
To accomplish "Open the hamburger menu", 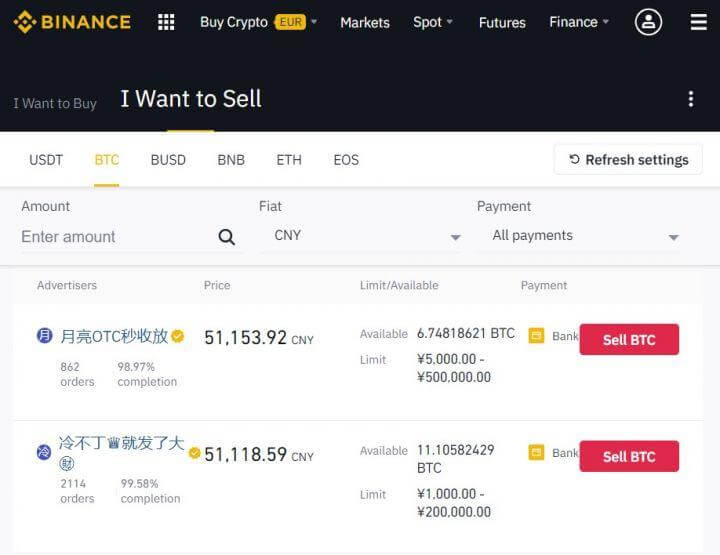I will click(698, 22).
